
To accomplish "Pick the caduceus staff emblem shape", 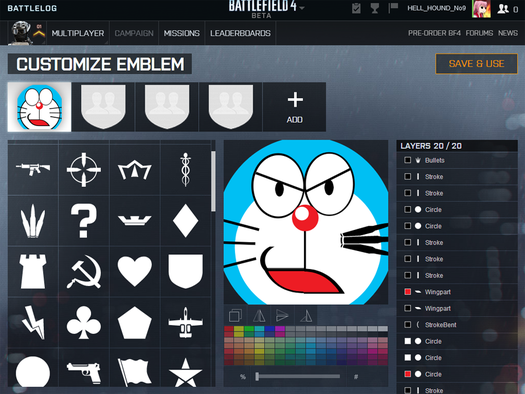I will 185,169.
